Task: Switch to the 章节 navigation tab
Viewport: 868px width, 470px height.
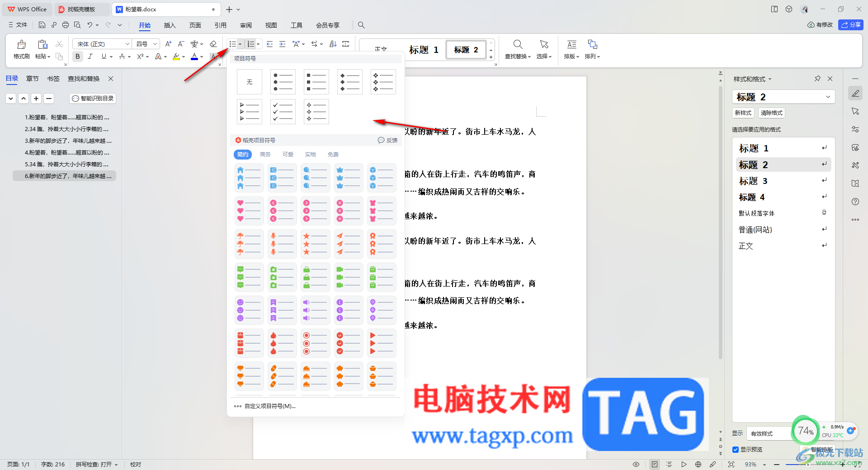Action: click(32, 79)
